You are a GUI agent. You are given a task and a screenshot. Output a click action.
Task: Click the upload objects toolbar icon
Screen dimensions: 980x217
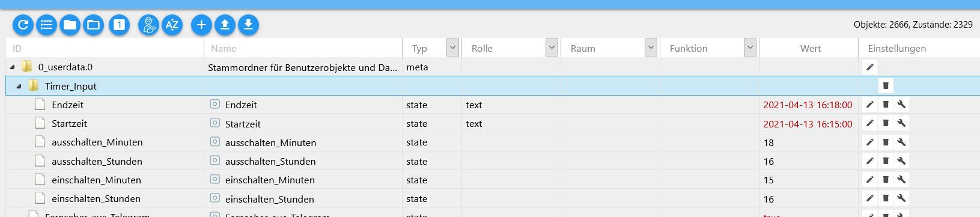tap(225, 25)
